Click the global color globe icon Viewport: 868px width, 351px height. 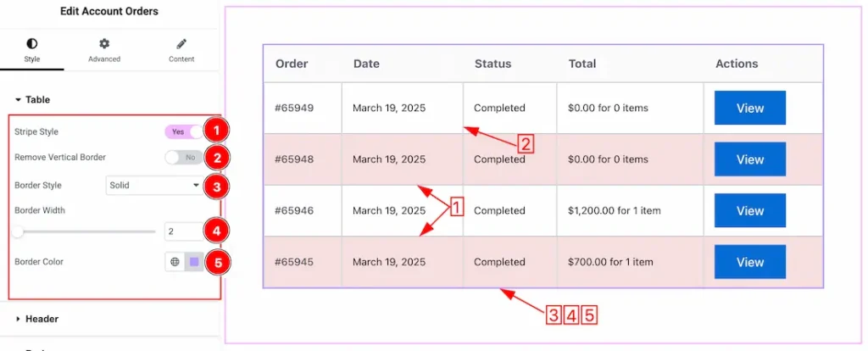point(175,262)
